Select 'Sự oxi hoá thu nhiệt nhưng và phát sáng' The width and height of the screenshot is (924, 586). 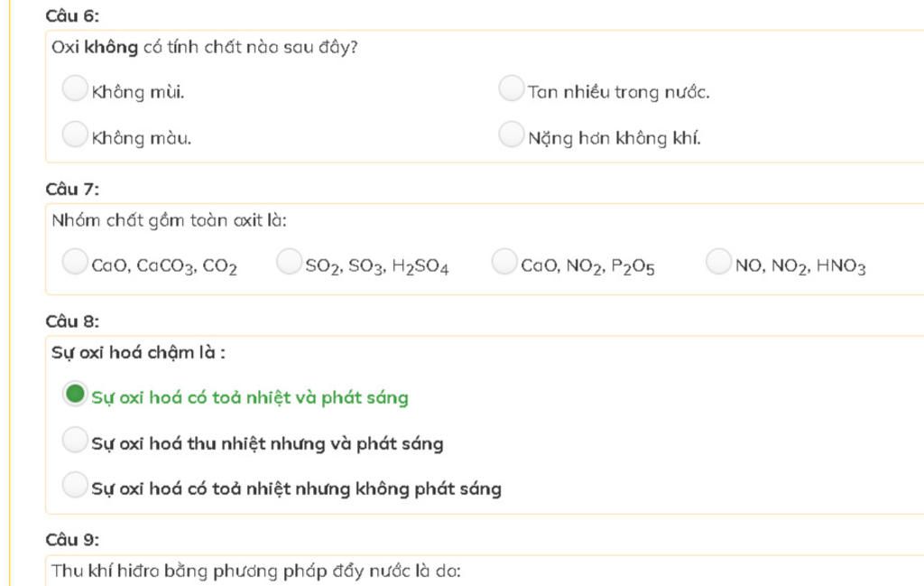click(75, 439)
